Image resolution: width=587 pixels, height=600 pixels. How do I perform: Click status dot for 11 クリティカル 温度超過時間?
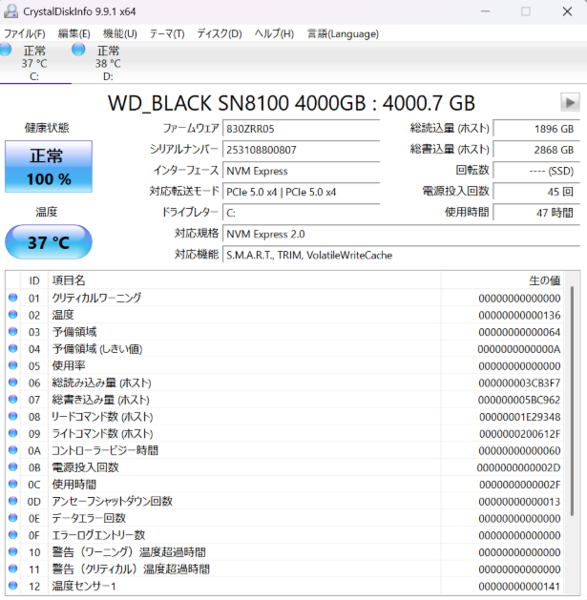(x=13, y=569)
